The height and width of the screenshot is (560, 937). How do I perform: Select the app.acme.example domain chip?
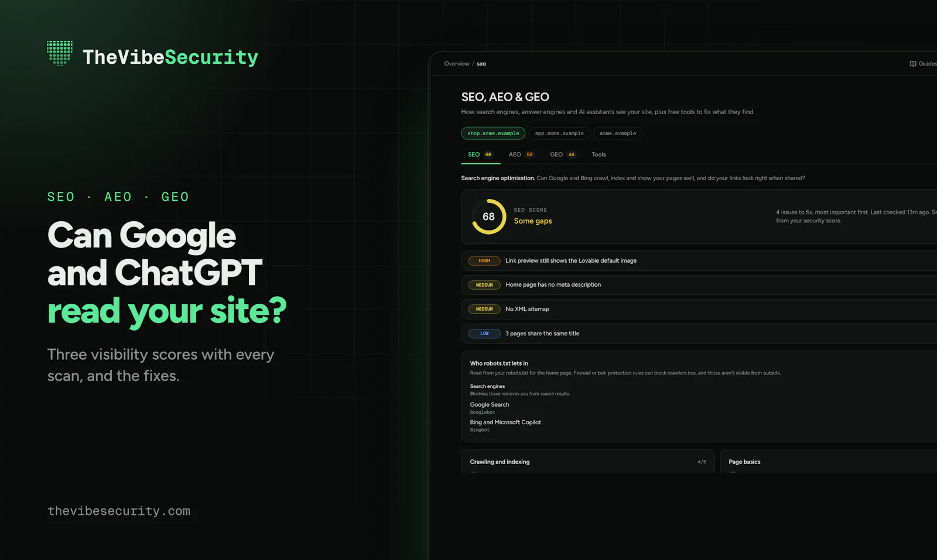coord(559,133)
